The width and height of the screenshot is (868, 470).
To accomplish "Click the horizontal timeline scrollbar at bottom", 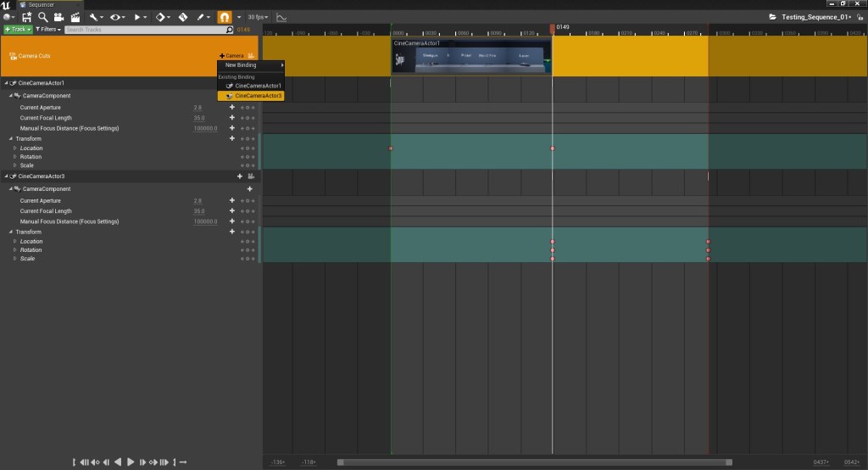I will (x=534, y=462).
